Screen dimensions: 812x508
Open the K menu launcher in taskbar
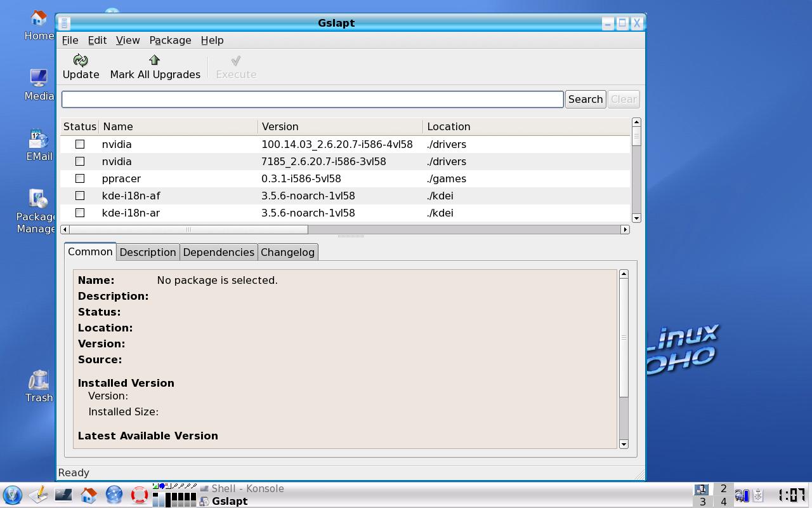(x=13, y=495)
